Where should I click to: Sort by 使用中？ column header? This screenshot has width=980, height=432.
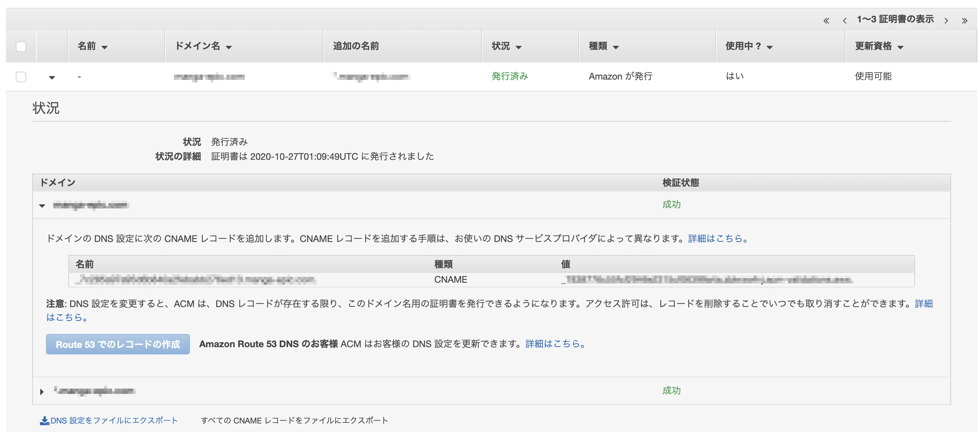click(749, 46)
